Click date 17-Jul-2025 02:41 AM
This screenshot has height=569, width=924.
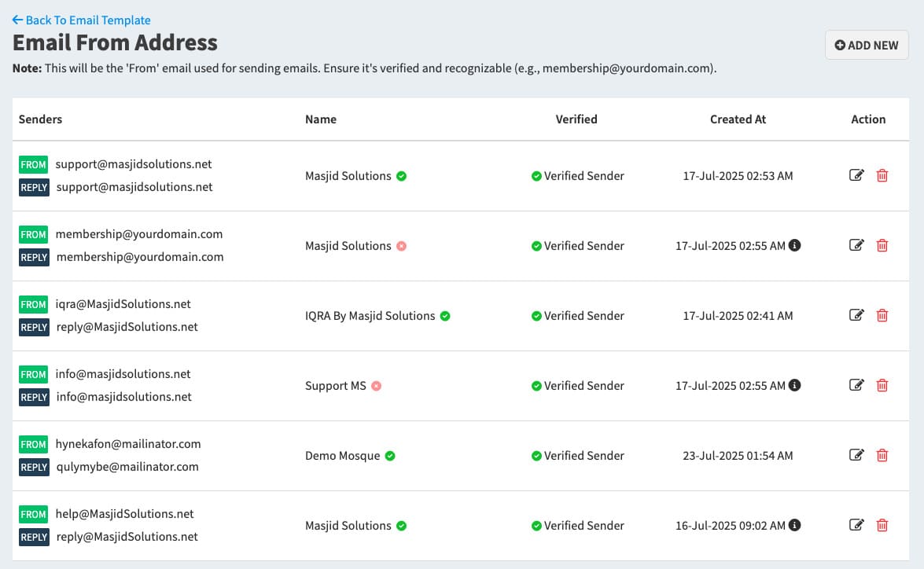(x=738, y=316)
